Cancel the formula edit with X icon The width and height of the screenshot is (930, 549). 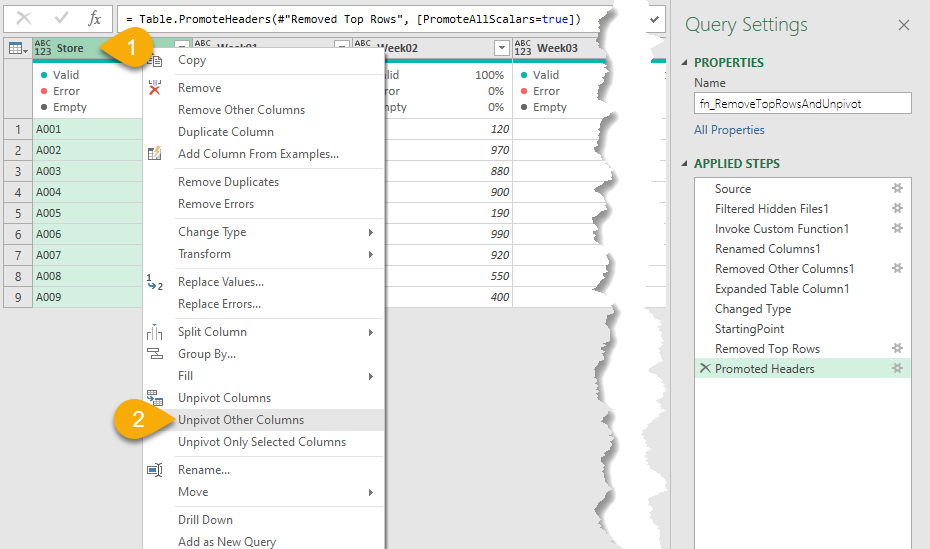[x=23, y=19]
